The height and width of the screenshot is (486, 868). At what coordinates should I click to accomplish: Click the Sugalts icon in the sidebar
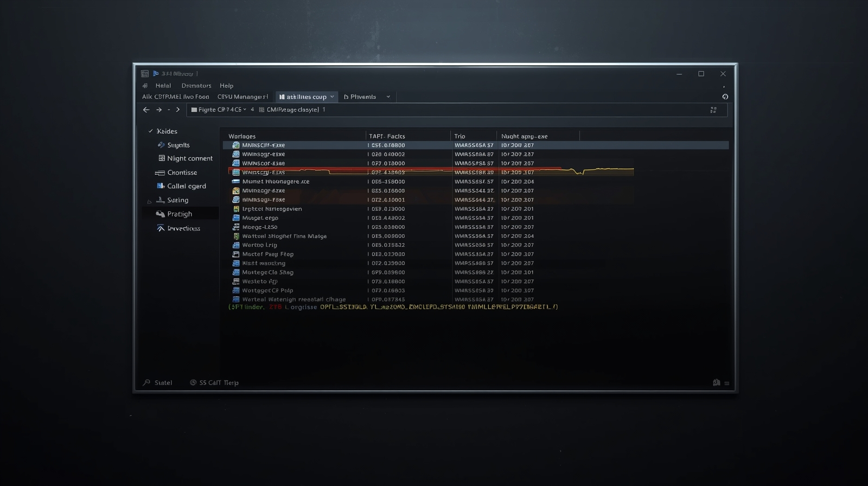[161, 145]
